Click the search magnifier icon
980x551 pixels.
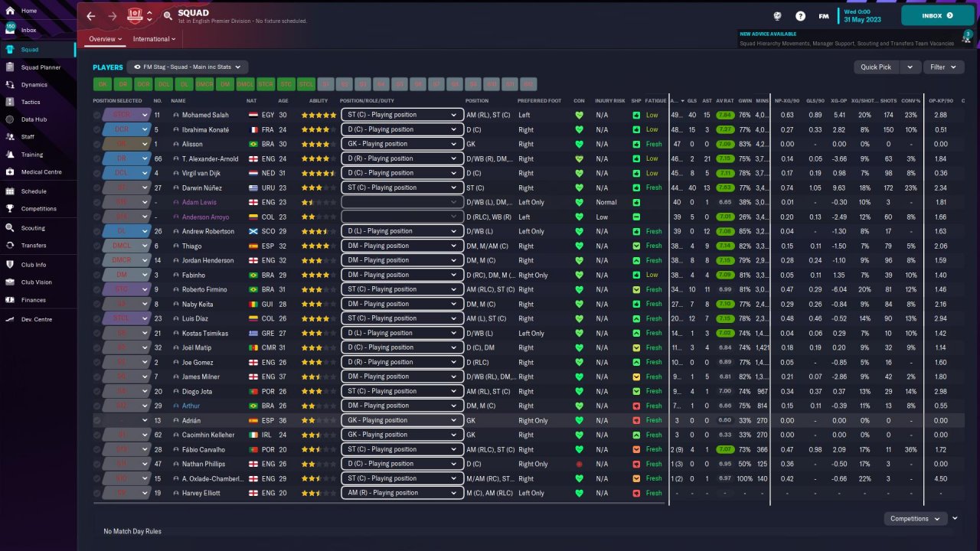point(168,16)
